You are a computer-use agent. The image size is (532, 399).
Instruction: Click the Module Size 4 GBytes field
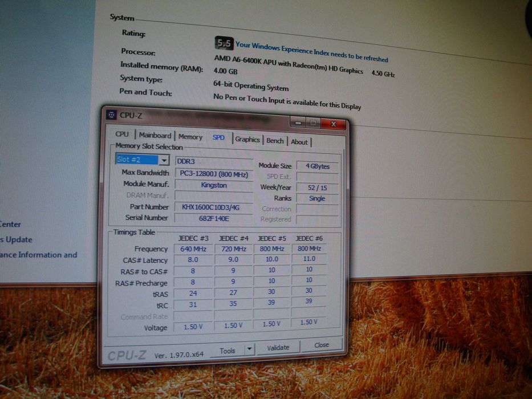pyautogui.click(x=317, y=166)
